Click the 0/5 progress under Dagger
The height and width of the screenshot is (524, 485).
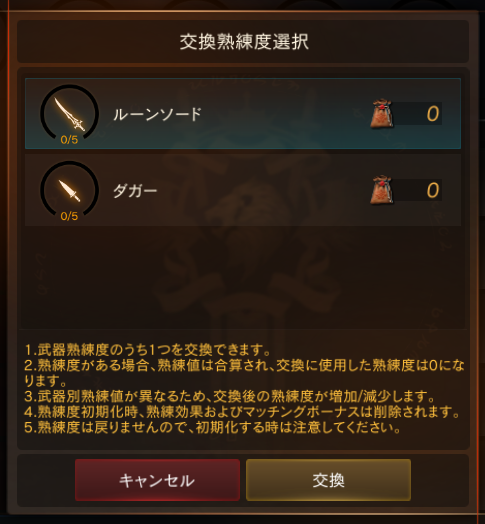pos(69,216)
